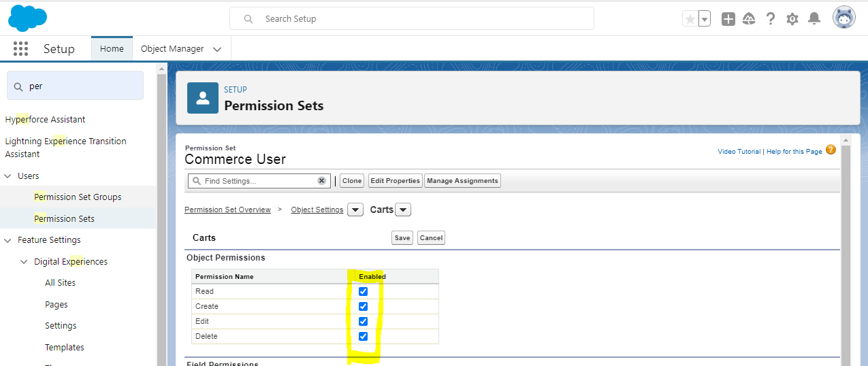This screenshot has width=868, height=366.
Task: Collapse the Digital Experiences section
Action: [x=25, y=262]
